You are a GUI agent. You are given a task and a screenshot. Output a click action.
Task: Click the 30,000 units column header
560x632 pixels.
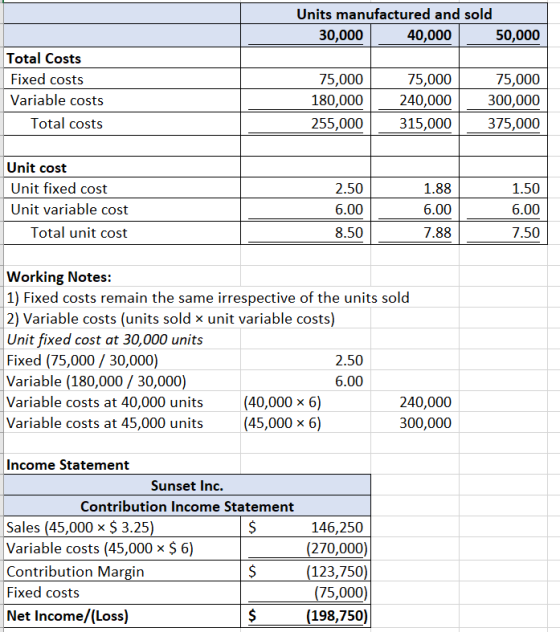point(306,35)
